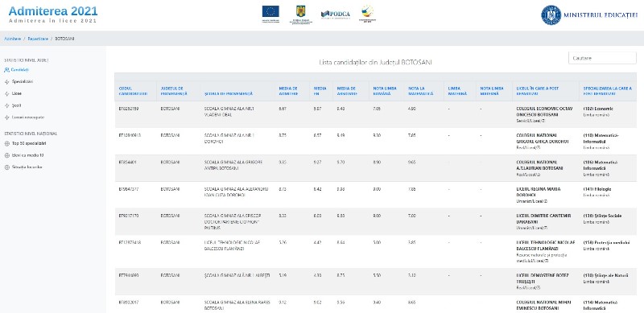Click the icon beside Locuri neocupate

pos(6,117)
